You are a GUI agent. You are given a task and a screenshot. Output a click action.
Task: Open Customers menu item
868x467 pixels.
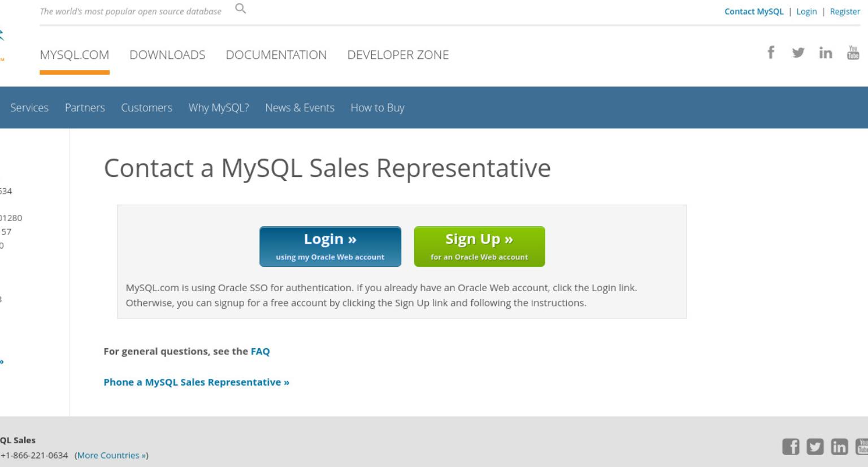pos(146,107)
